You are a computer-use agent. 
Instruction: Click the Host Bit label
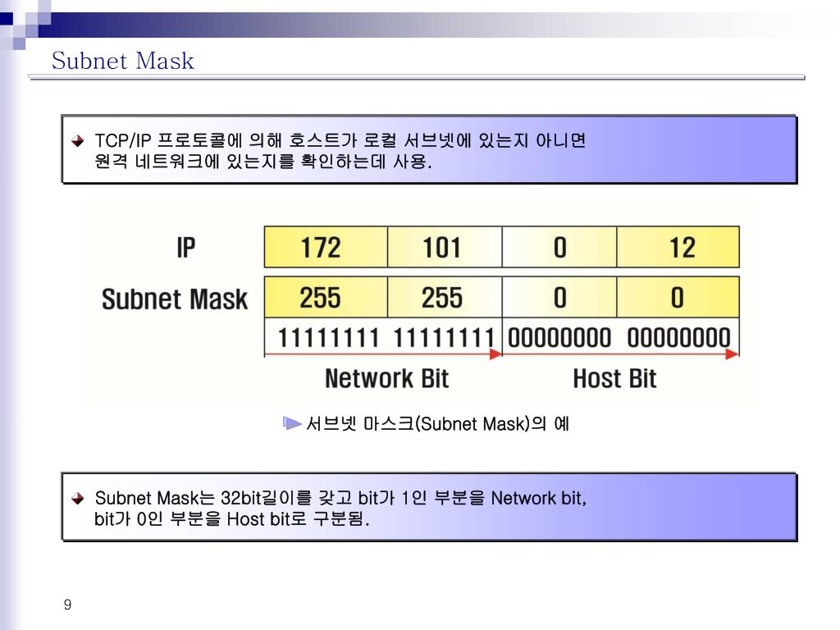(x=614, y=378)
